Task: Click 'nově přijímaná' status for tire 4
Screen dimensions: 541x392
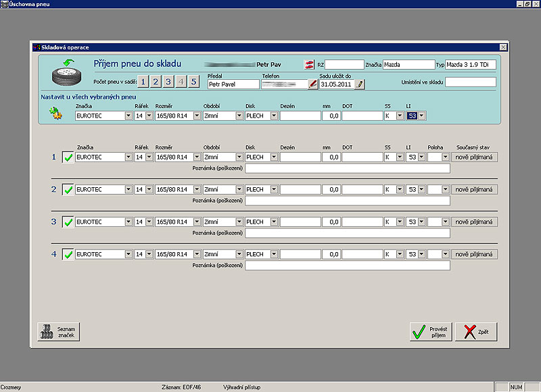Action: (474, 254)
